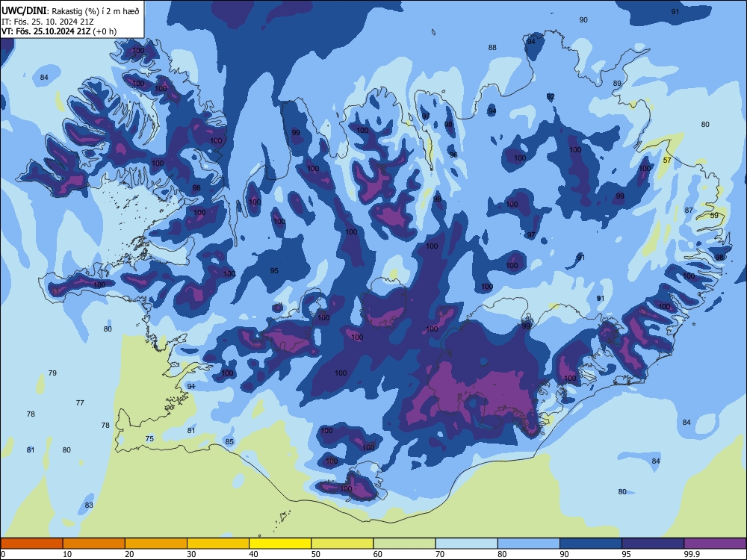Select the legend tick label 40
The width and height of the screenshot is (747, 560).
(x=254, y=554)
